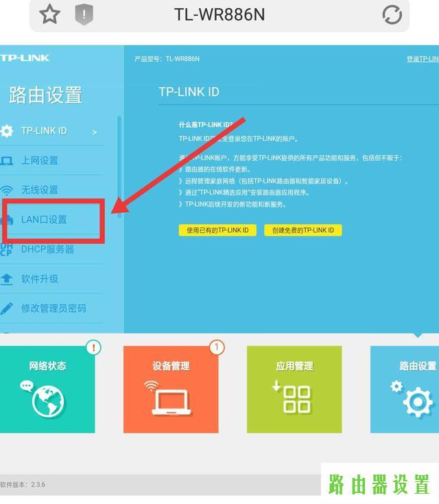Screen dimensions: 439x504
Task: Click 使用已有的TP-LINK ID button
Action: (x=217, y=230)
